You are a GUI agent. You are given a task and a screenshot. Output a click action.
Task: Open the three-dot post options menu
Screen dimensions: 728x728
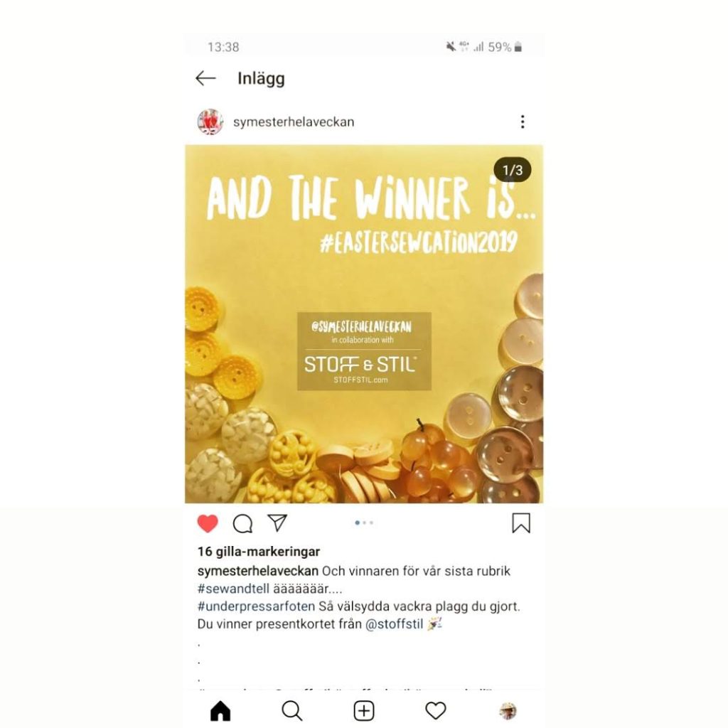click(x=523, y=122)
